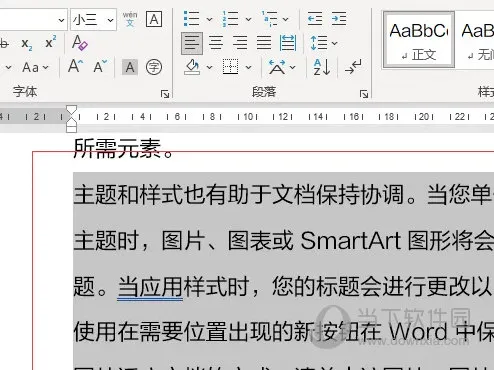Screen dimensions: 494x370
Task: Open the Paragraph dialog launcher
Action: pos(364,94)
